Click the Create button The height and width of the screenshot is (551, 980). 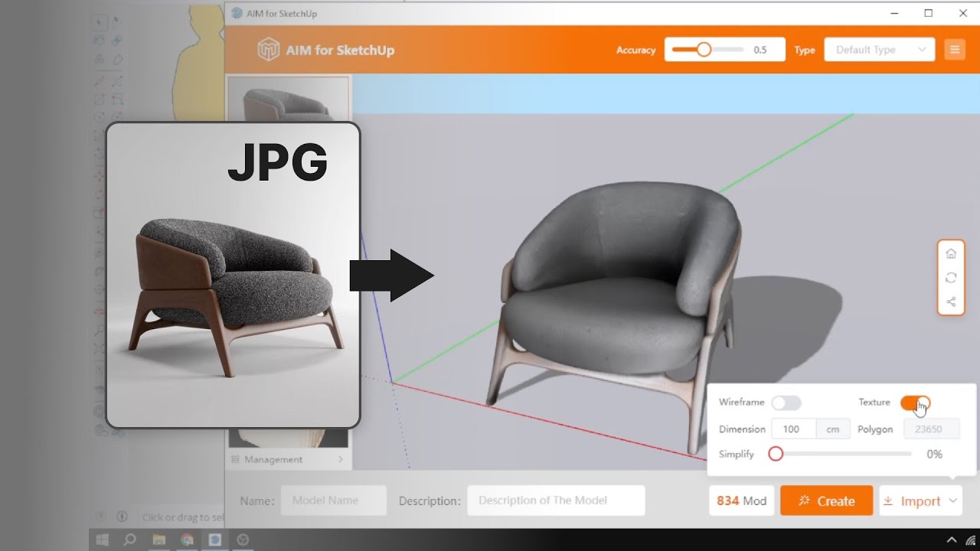826,500
